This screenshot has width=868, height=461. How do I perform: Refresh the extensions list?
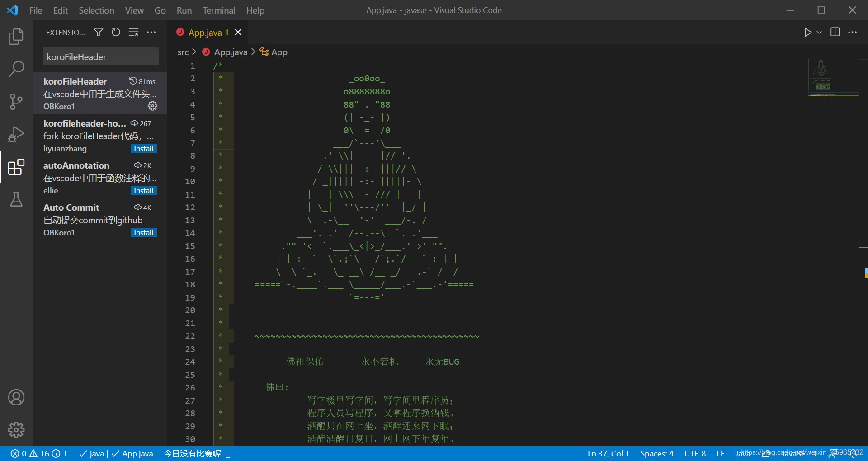pyautogui.click(x=116, y=32)
